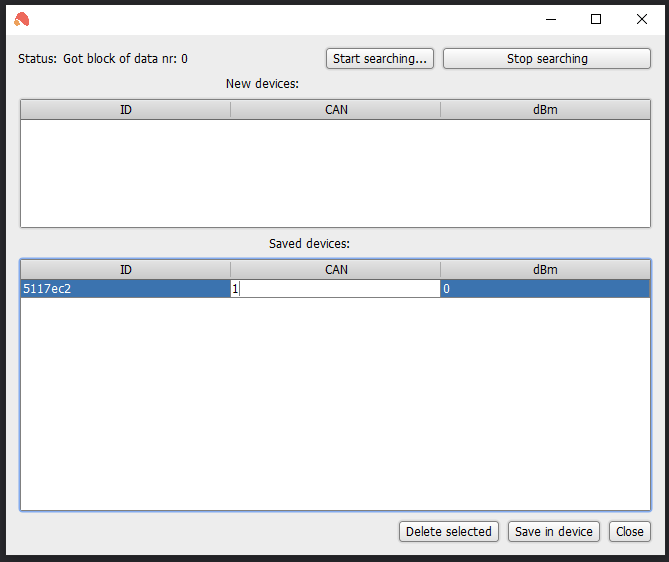Click the empty New devices list area
This screenshot has height=562, width=669.
click(x=335, y=173)
